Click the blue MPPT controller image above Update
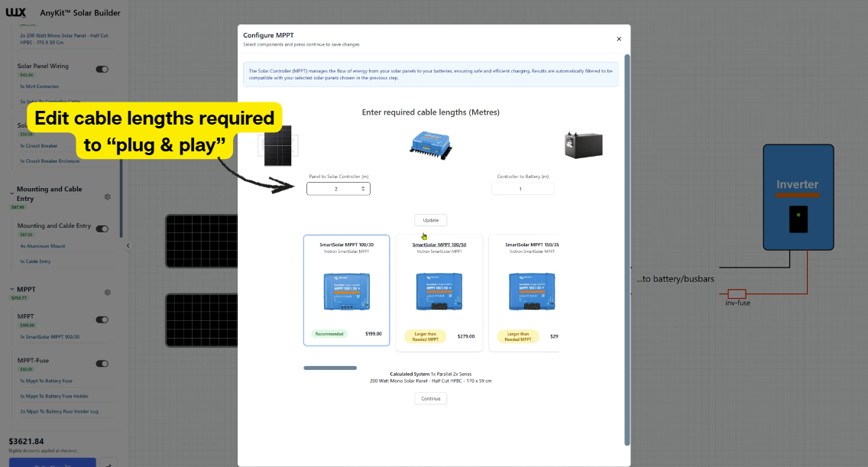 pyautogui.click(x=430, y=143)
